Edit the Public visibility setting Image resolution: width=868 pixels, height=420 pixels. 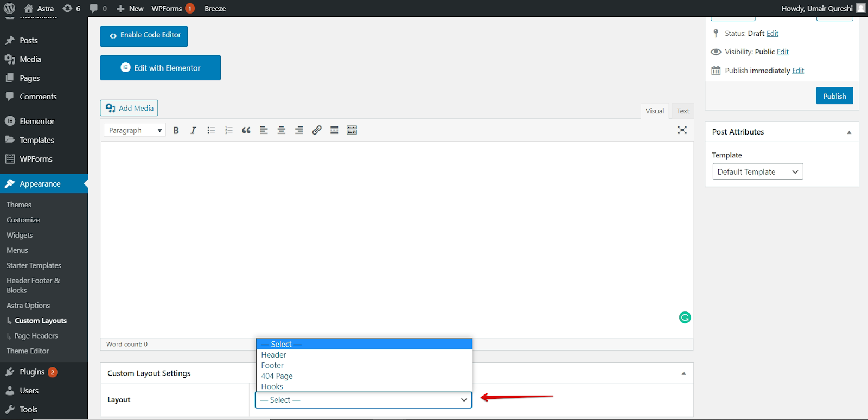coord(783,52)
